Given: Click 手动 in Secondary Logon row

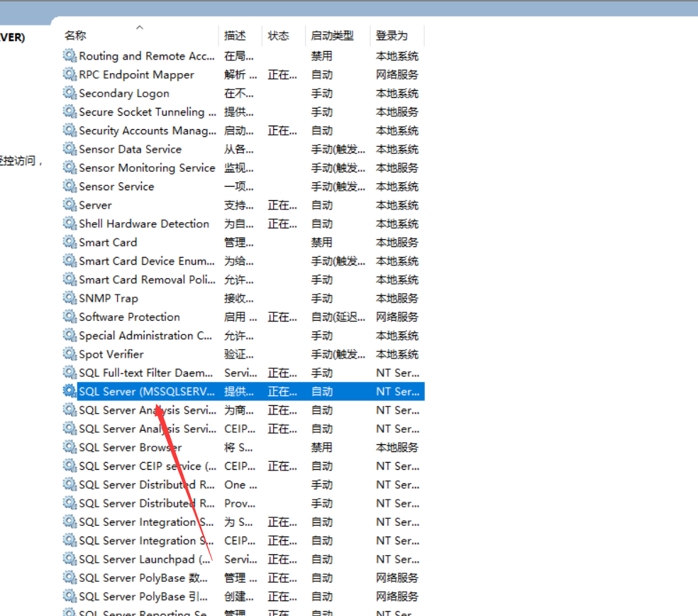Looking at the screenshot, I should (322, 94).
